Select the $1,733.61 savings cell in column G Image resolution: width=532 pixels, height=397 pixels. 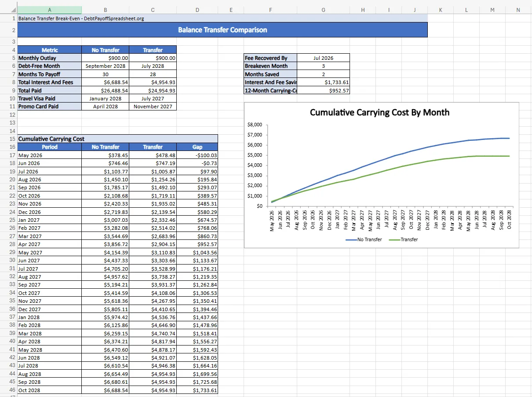click(x=323, y=82)
